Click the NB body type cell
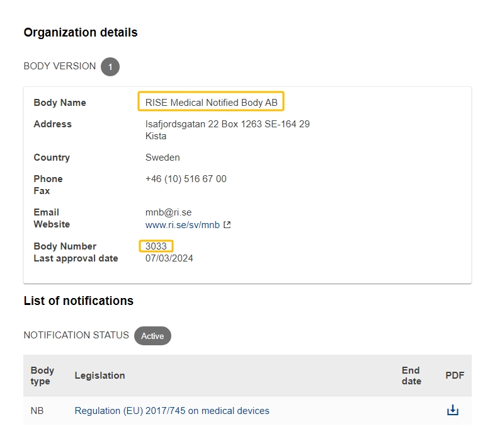This screenshot has width=502, height=448. click(x=37, y=411)
